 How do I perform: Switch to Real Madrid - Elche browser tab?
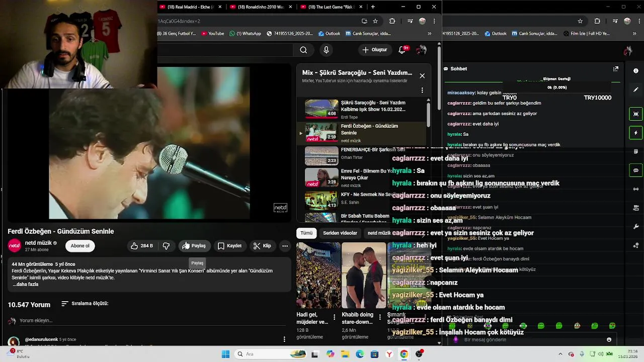pyautogui.click(x=190, y=7)
